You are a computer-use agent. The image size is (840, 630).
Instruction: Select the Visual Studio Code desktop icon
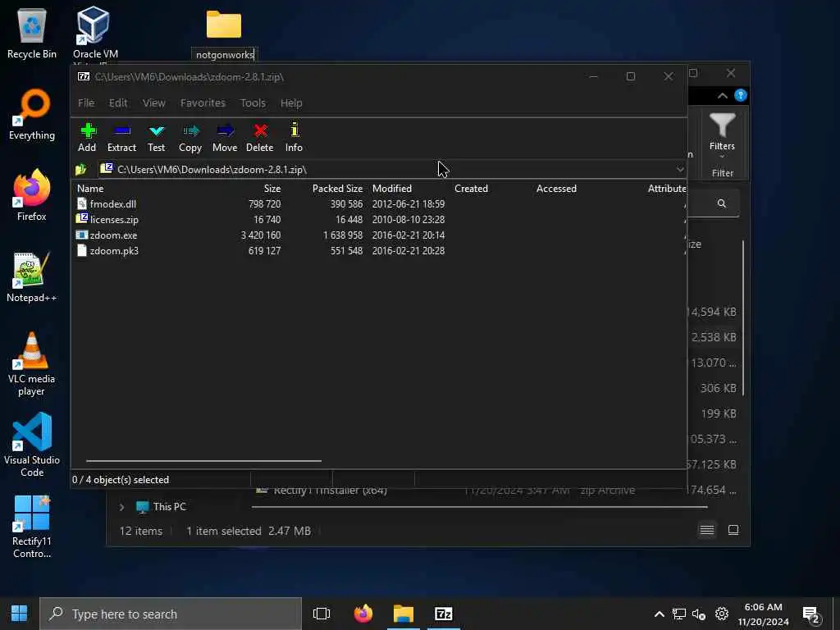(32, 431)
